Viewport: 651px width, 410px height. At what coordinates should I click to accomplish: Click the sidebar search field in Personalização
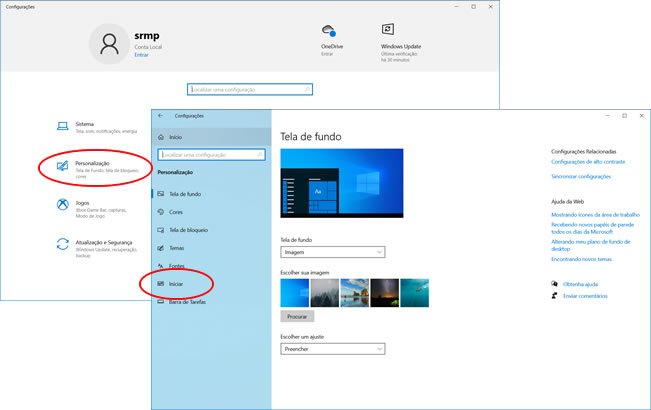213,155
